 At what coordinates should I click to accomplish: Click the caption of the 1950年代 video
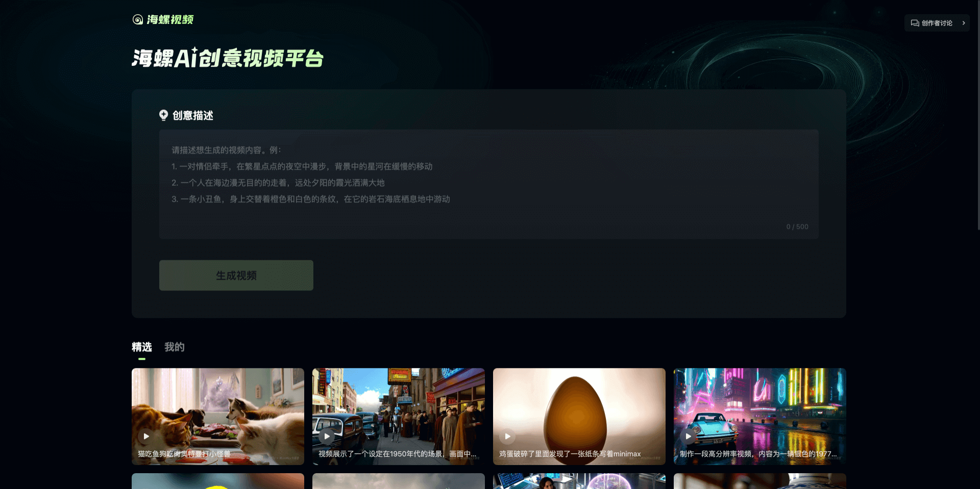click(397, 453)
